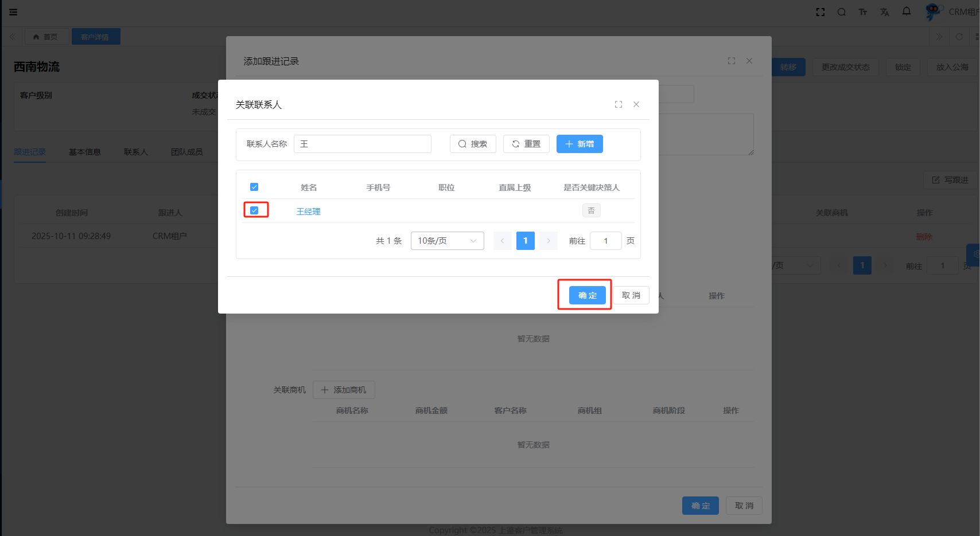
Task: Click the 联系人名称 search input field
Action: click(363, 144)
